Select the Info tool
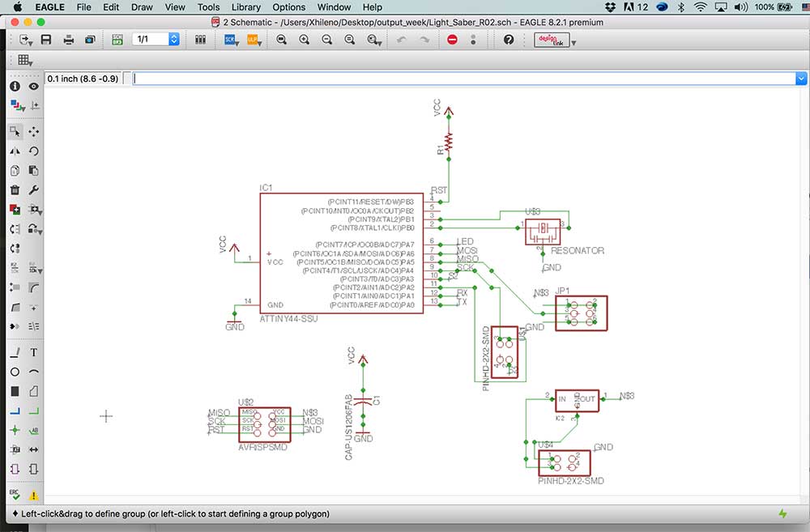810x532 pixels. (15, 87)
